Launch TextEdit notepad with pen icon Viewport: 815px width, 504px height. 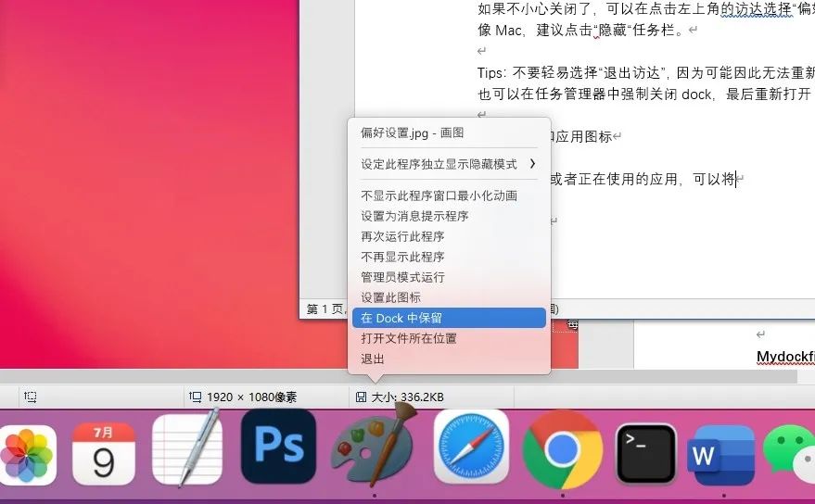coord(187,448)
